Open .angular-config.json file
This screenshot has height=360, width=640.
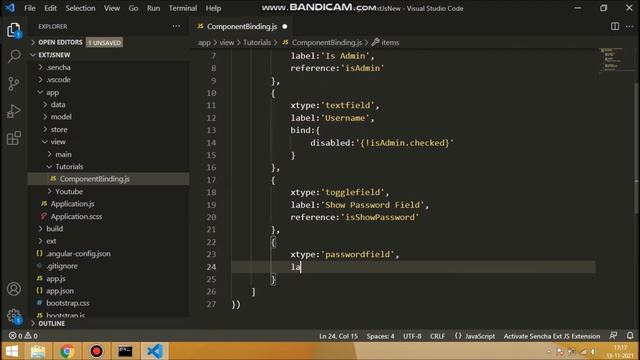click(78, 253)
